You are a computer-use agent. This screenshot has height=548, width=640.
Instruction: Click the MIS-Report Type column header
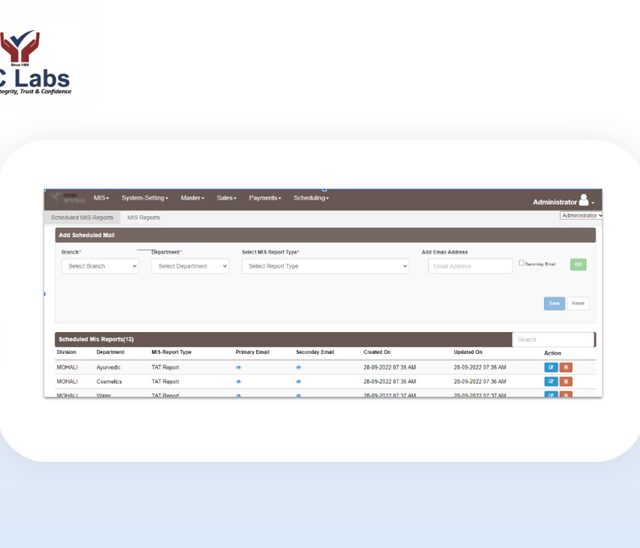(171, 352)
